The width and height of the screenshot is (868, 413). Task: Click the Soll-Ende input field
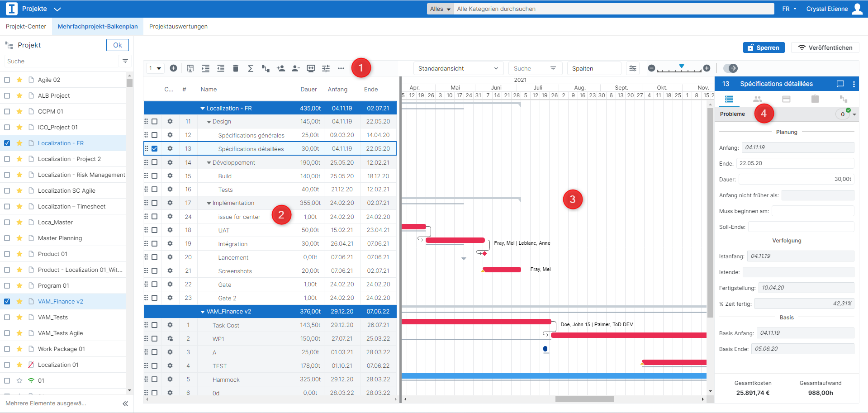point(801,227)
